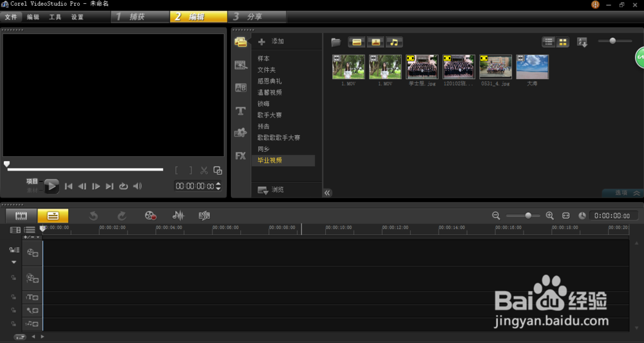Open the Transition library (AB icon)
The image size is (644, 343).
coord(241,88)
